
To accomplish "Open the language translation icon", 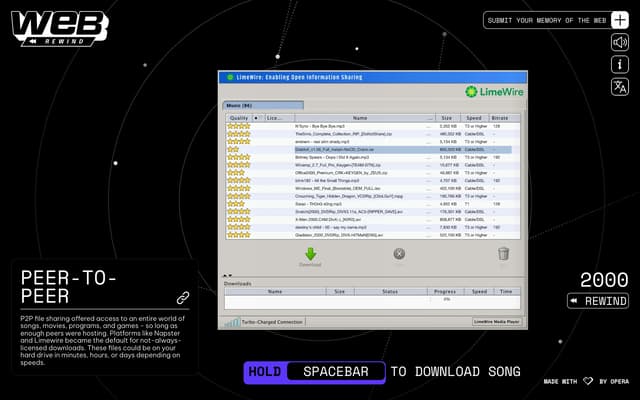I will coord(620,87).
